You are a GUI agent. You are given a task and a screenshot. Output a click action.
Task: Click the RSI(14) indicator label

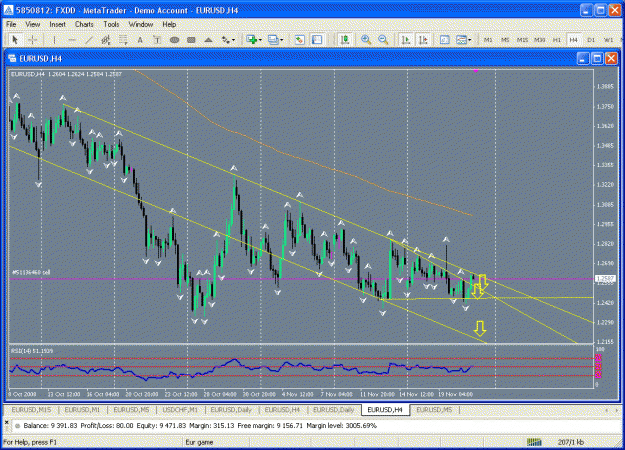tap(32, 351)
